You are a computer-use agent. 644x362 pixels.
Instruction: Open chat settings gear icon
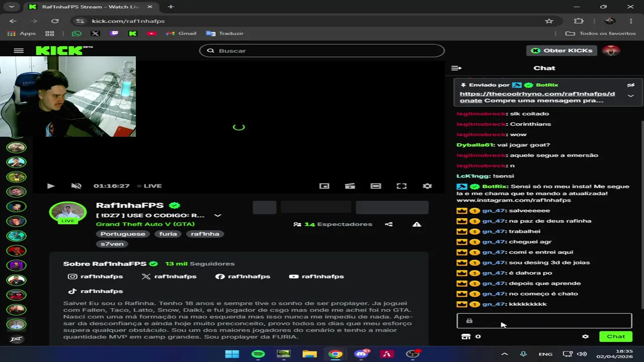[x=585, y=336]
